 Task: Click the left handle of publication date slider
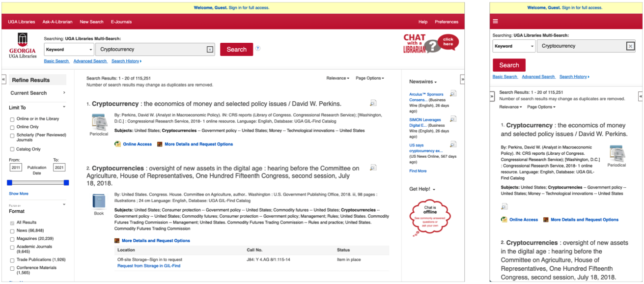click(x=9, y=183)
